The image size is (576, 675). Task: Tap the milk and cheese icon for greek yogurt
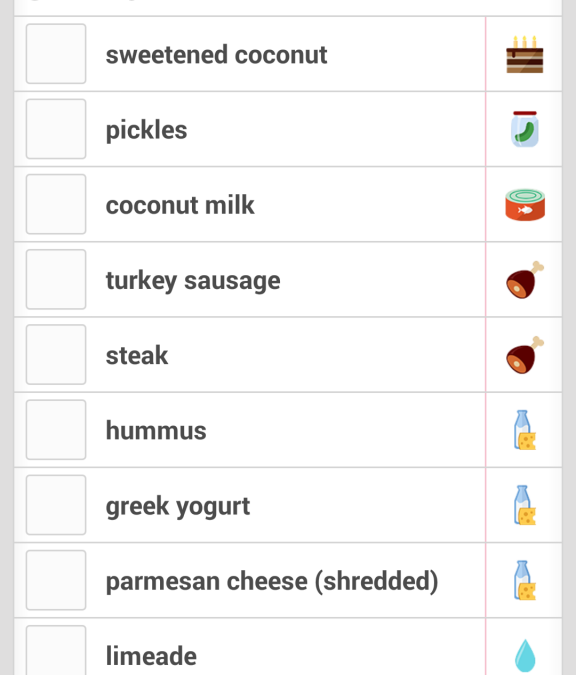coord(525,505)
